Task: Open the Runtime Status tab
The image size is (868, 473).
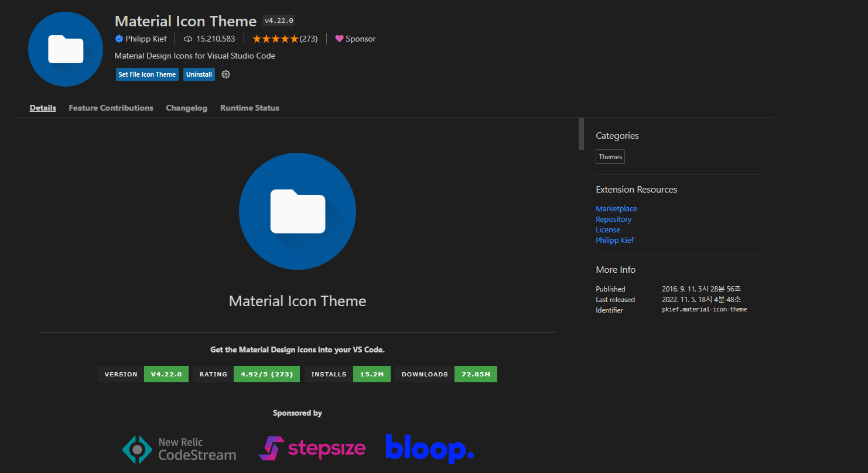Action: [x=250, y=108]
